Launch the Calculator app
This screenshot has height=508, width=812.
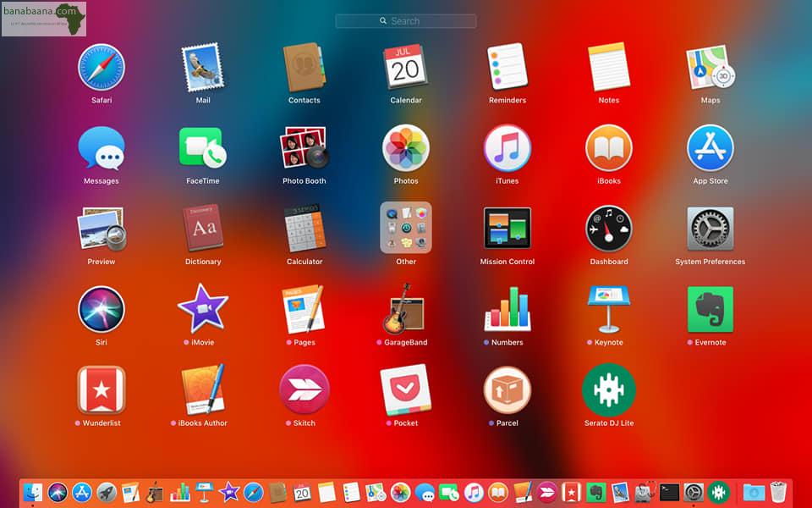[304, 229]
